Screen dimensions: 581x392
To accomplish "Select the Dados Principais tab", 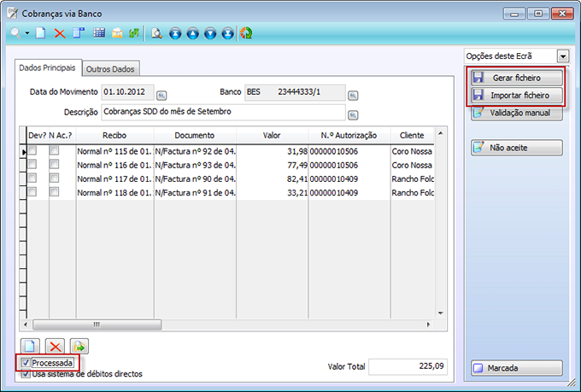I will pos(48,67).
